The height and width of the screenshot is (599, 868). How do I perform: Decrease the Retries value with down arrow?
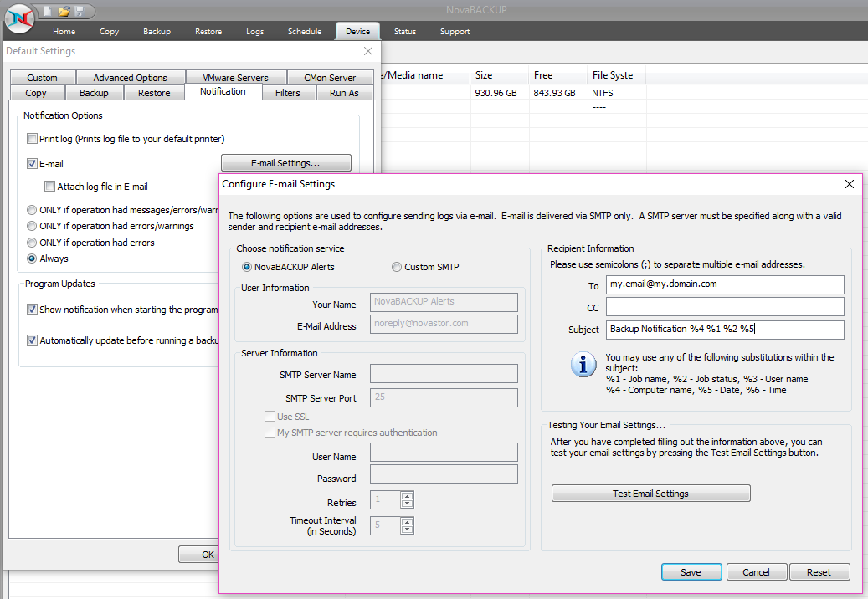[408, 504]
